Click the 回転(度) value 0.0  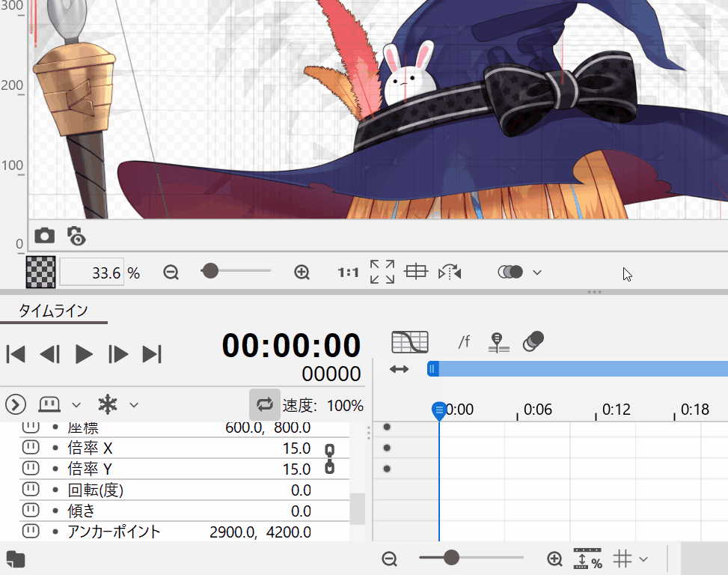pyautogui.click(x=301, y=490)
